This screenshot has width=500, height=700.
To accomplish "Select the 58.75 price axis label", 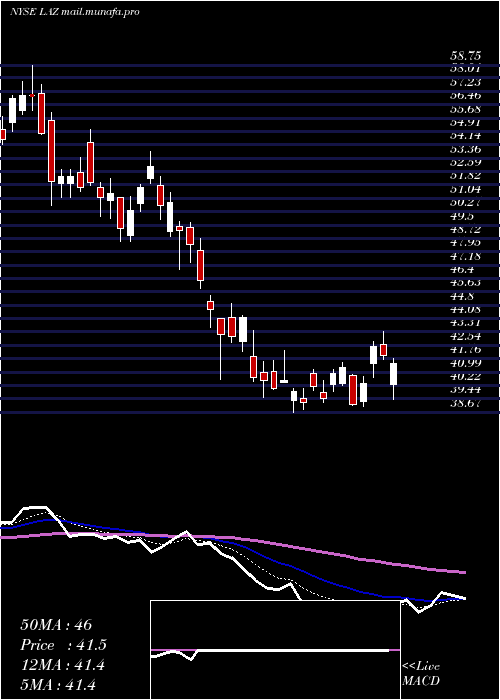I will click(x=465, y=56).
